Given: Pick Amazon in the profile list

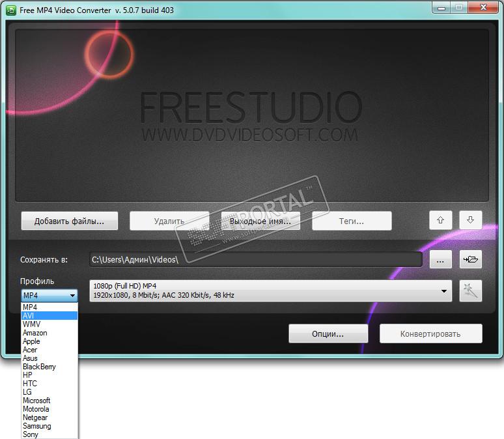Looking at the screenshot, I should tap(49, 333).
